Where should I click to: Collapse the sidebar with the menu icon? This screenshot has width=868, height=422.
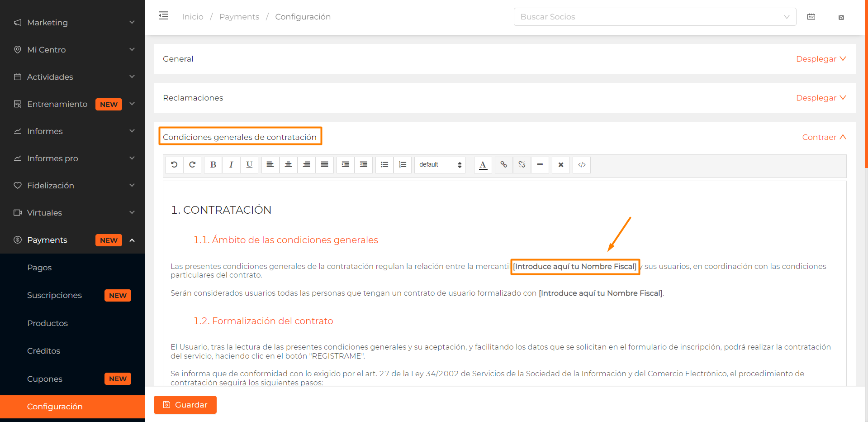(x=163, y=16)
